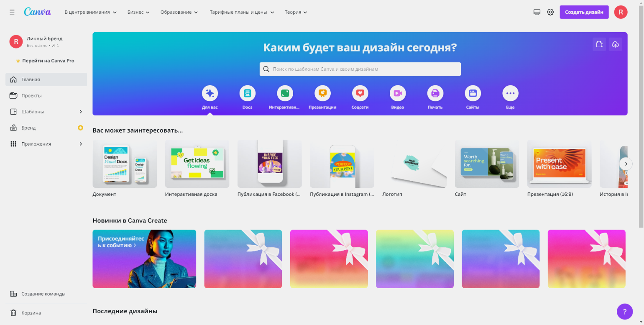Viewport: 644px width, 325px height.
Task: Click the Создать дизайн button
Action: [x=584, y=12]
